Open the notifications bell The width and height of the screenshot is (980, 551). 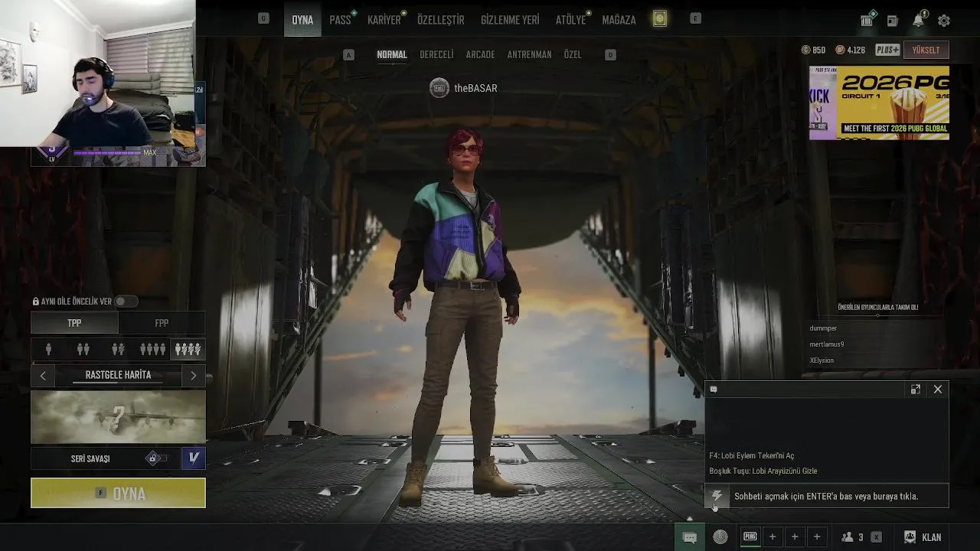point(918,21)
